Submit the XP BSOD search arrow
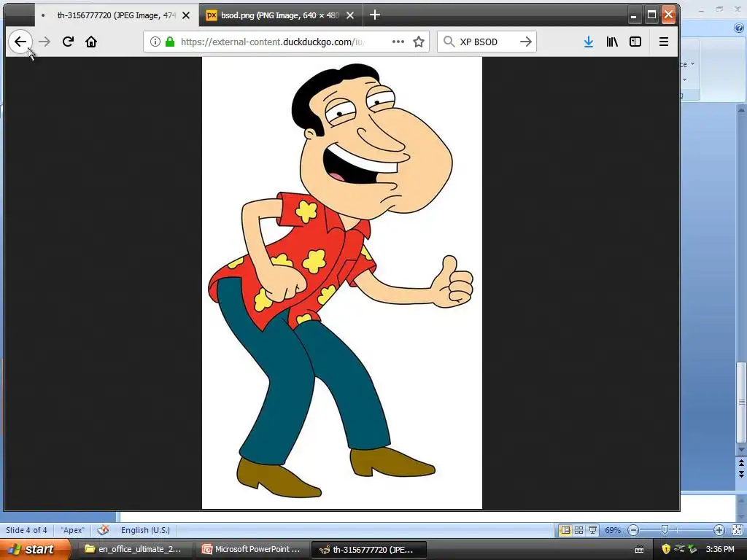Image resolution: width=747 pixels, height=560 pixels. point(525,42)
